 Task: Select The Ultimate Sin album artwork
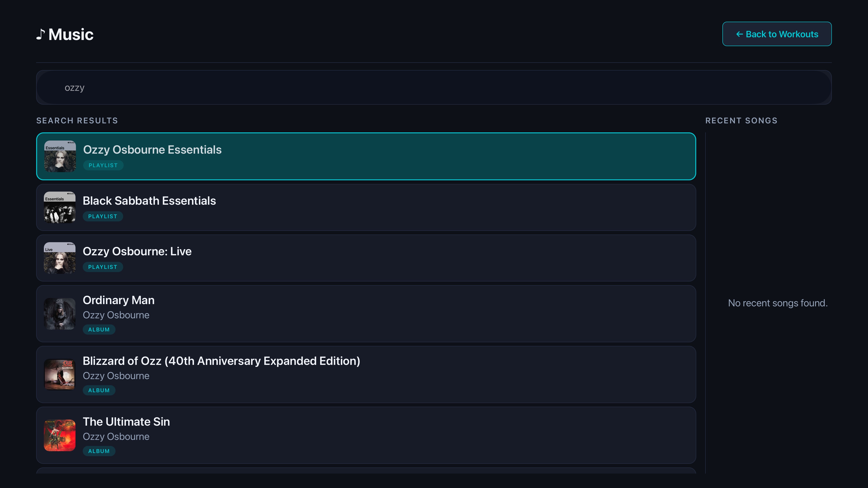(x=60, y=435)
